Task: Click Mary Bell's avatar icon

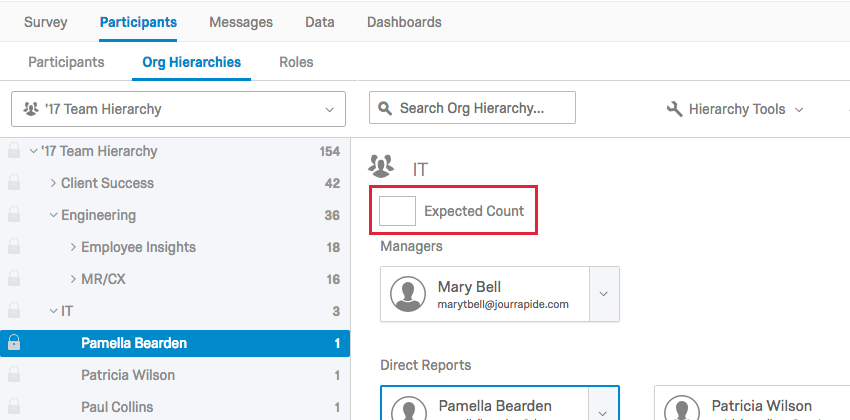Action: [x=407, y=294]
